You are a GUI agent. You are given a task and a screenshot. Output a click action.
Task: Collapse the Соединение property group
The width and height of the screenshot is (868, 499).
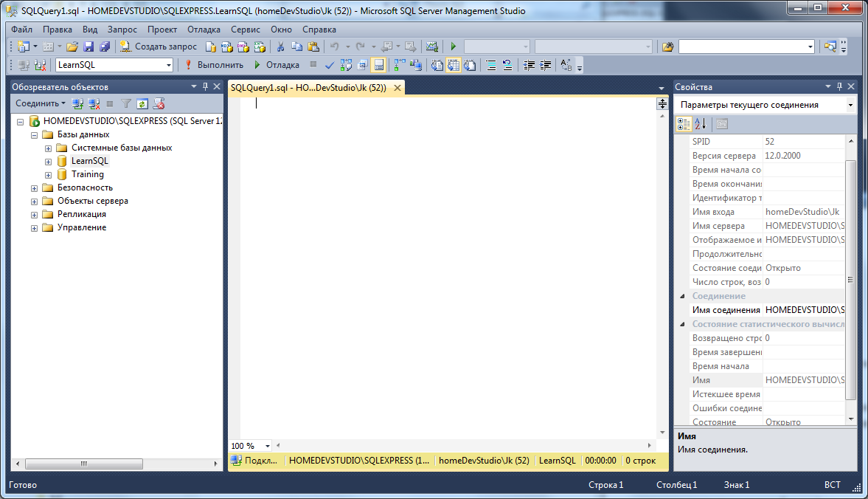[683, 296]
